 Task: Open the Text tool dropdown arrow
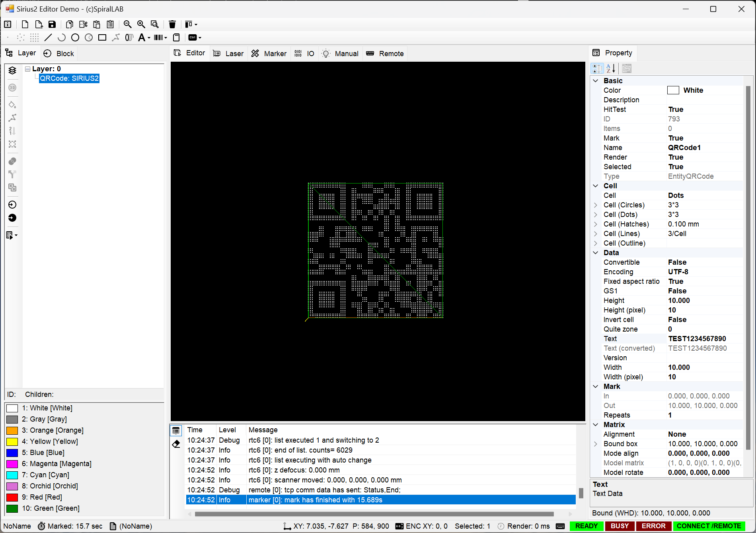149,38
